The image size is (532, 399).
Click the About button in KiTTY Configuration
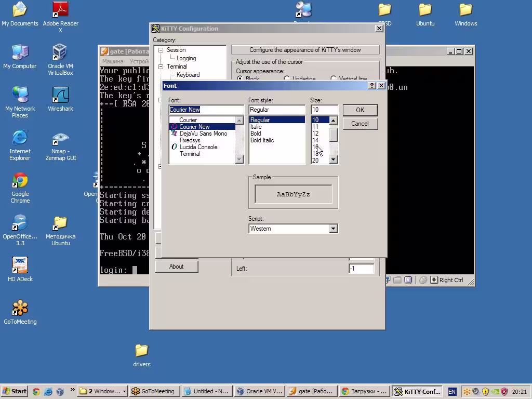[x=177, y=267]
